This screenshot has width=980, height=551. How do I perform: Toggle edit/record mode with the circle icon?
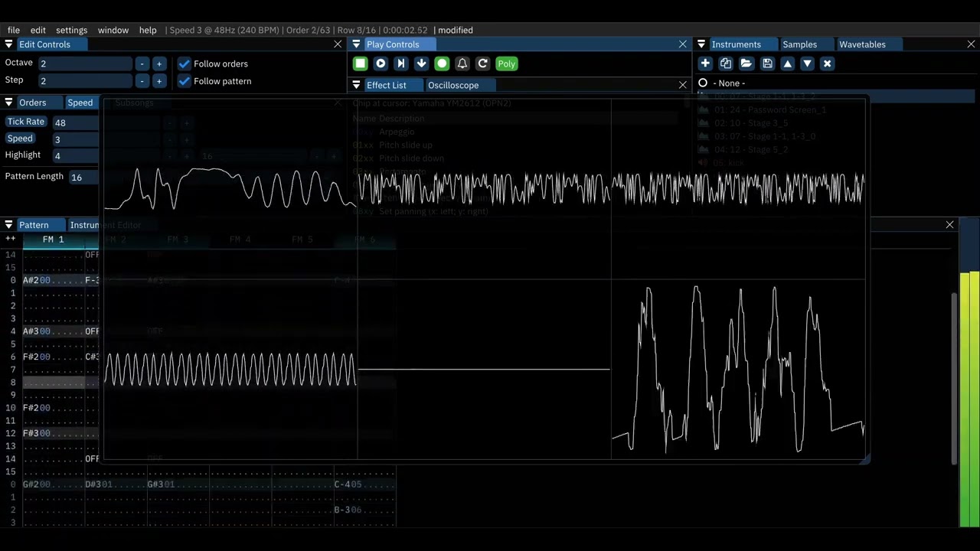pyautogui.click(x=442, y=64)
